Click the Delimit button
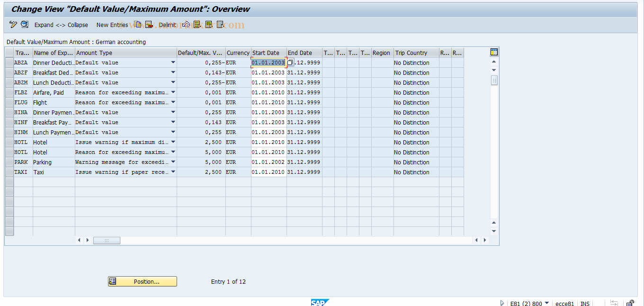 (168, 25)
